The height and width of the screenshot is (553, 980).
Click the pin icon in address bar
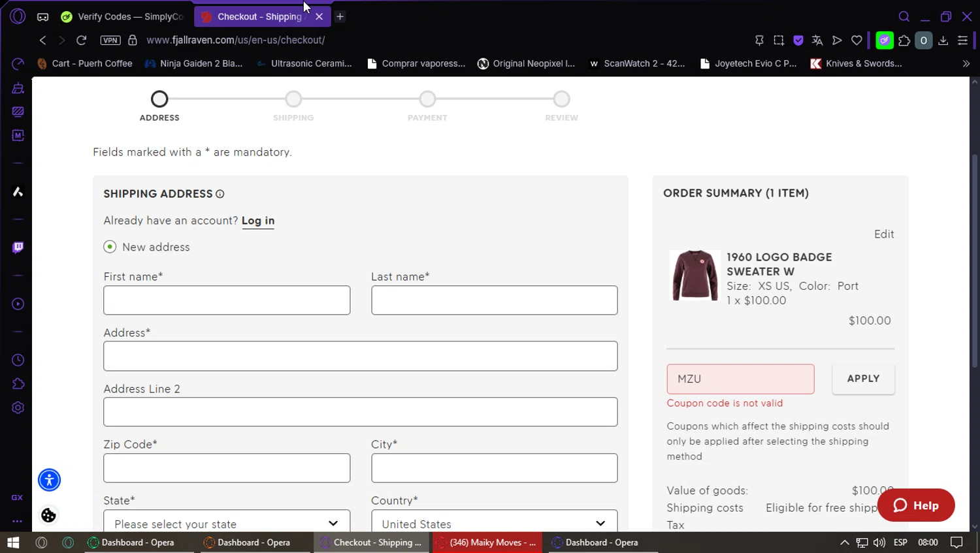tap(759, 40)
